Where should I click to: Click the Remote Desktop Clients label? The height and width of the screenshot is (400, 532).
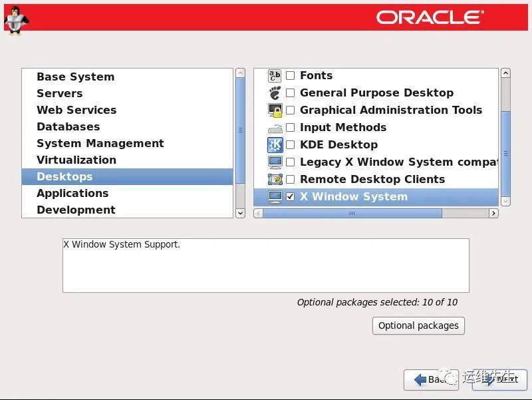(372, 179)
